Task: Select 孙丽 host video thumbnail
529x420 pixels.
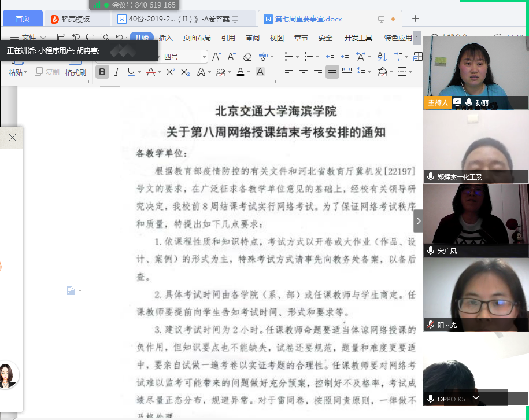Action: coord(475,72)
